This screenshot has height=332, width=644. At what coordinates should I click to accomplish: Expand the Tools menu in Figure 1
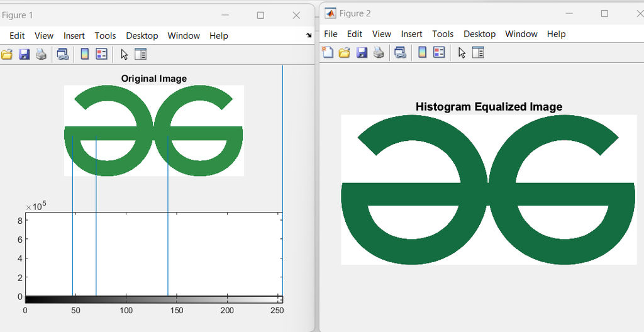105,36
